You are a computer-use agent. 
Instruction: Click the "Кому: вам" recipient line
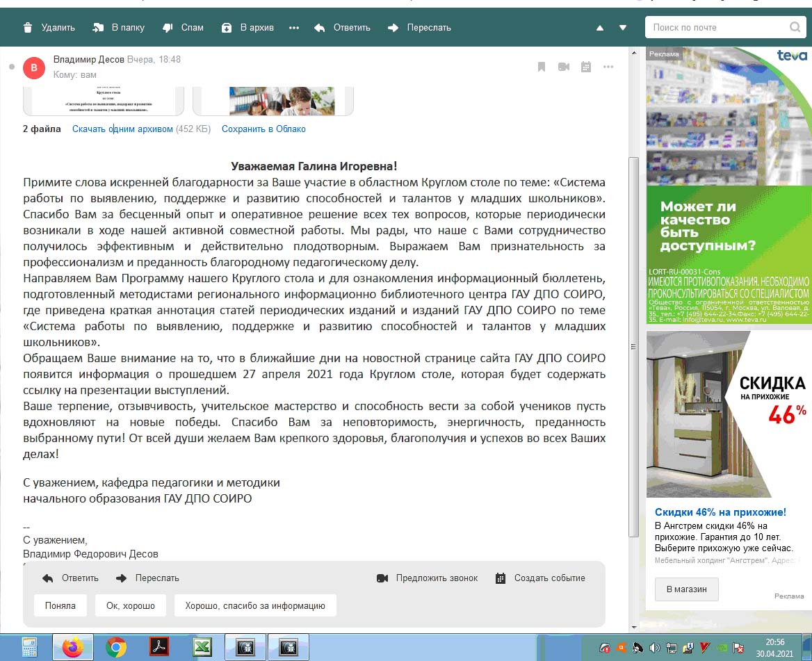[74, 74]
